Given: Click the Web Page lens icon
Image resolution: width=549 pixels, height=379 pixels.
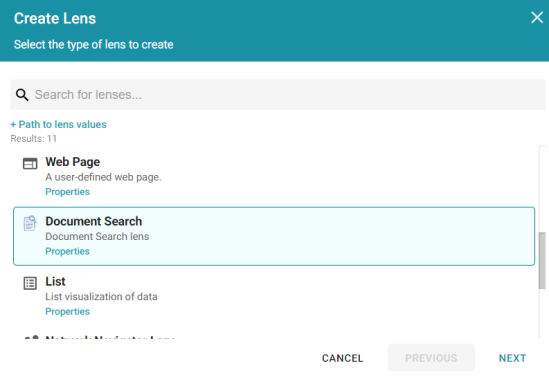Looking at the screenshot, I should [x=30, y=164].
